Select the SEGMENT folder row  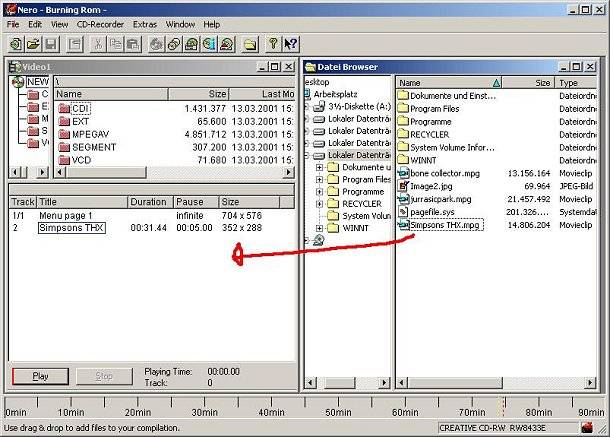(174, 147)
